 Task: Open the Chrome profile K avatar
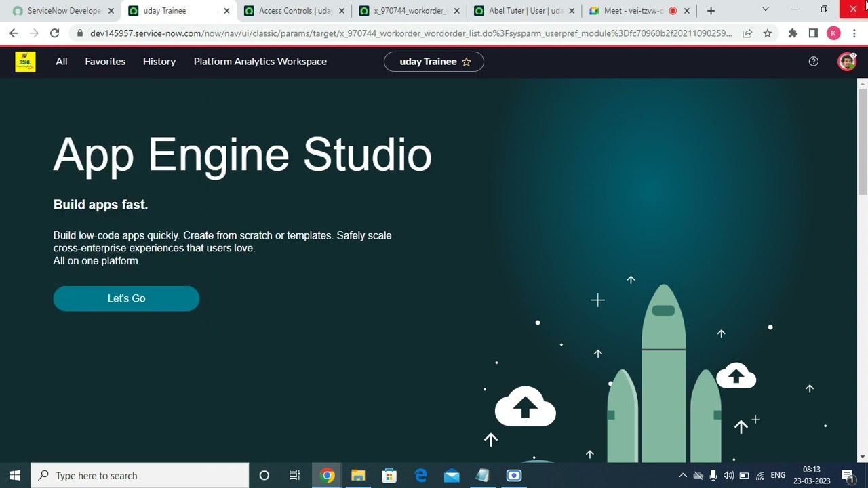point(833,33)
